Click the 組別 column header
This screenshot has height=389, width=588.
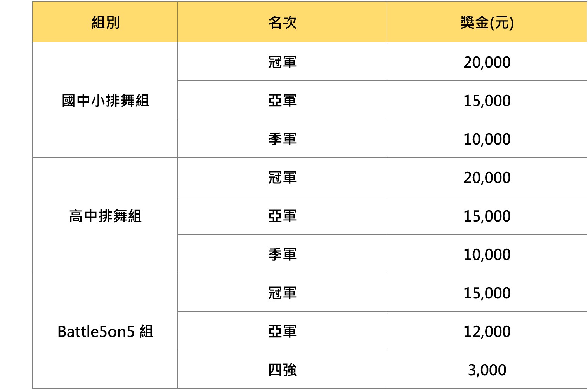105,22
